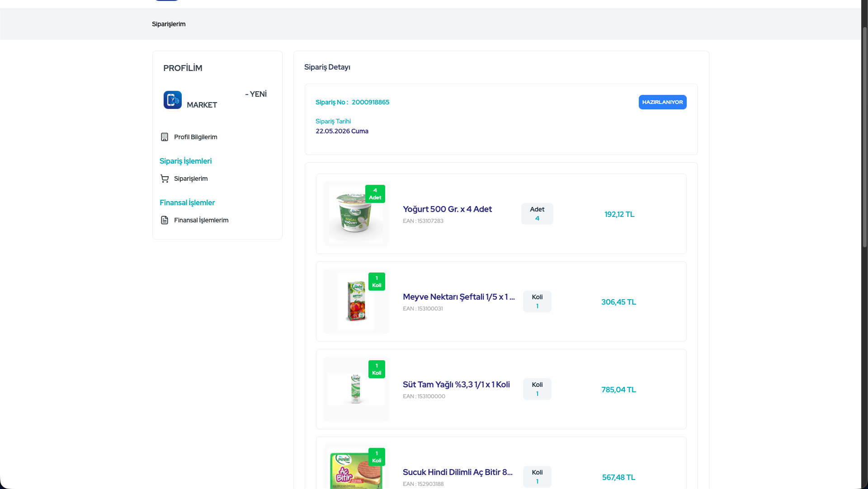The width and height of the screenshot is (868, 489).
Task: Click the market profile app icon
Action: (x=172, y=100)
